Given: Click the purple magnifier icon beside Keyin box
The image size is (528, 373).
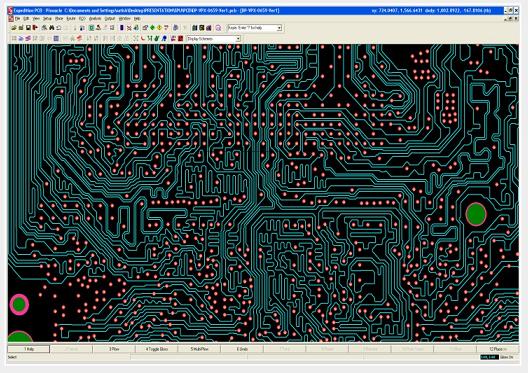Looking at the screenshot, I should [x=218, y=28].
